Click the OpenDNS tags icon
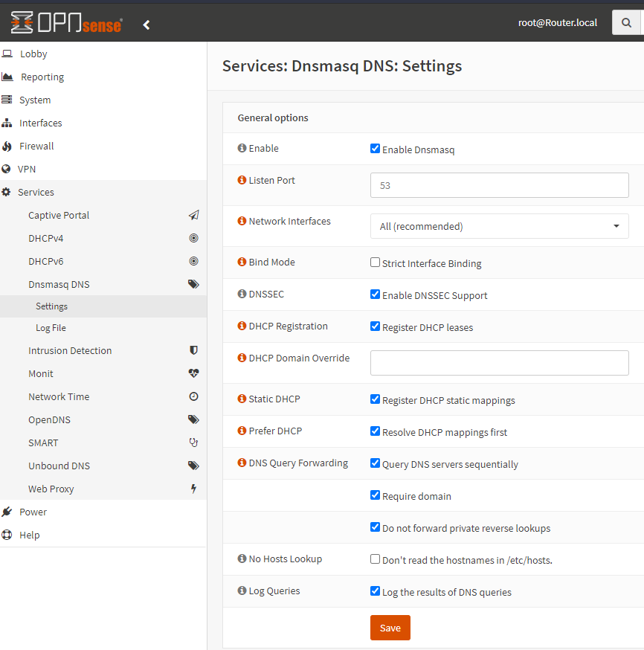The height and width of the screenshot is (650, 644). click(x=193, y=419)
